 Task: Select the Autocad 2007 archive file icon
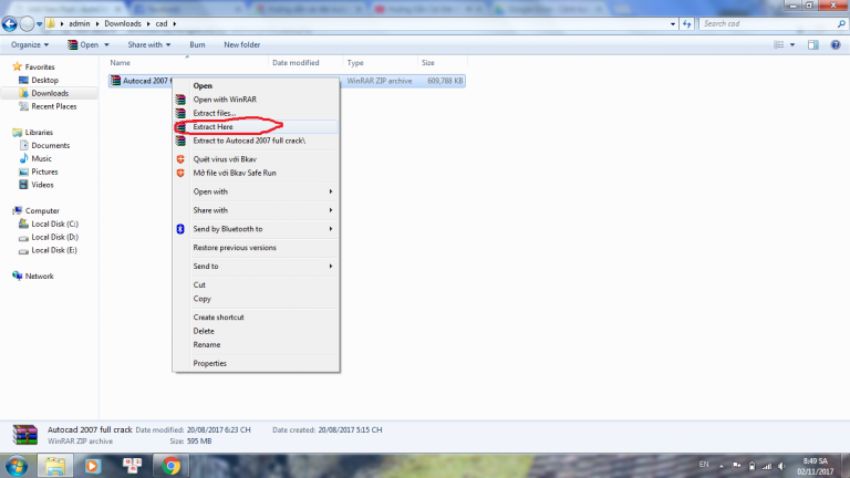[x=115, y=81]
